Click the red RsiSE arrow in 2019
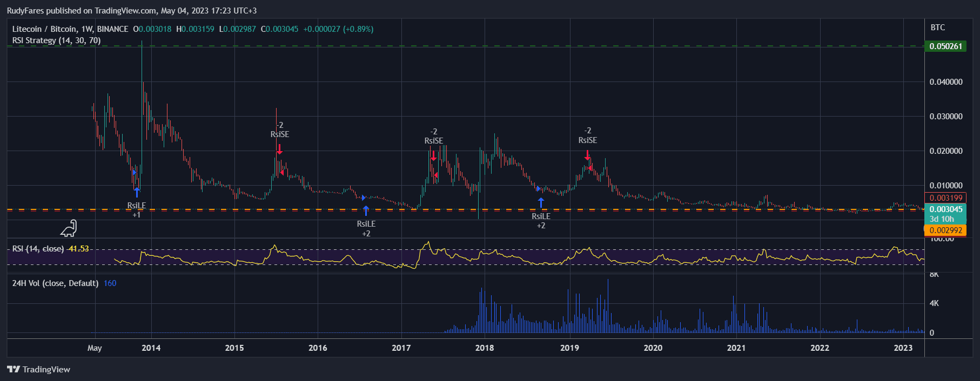The width and height of the screenshot is (980, 381). (x=587, y=155)
